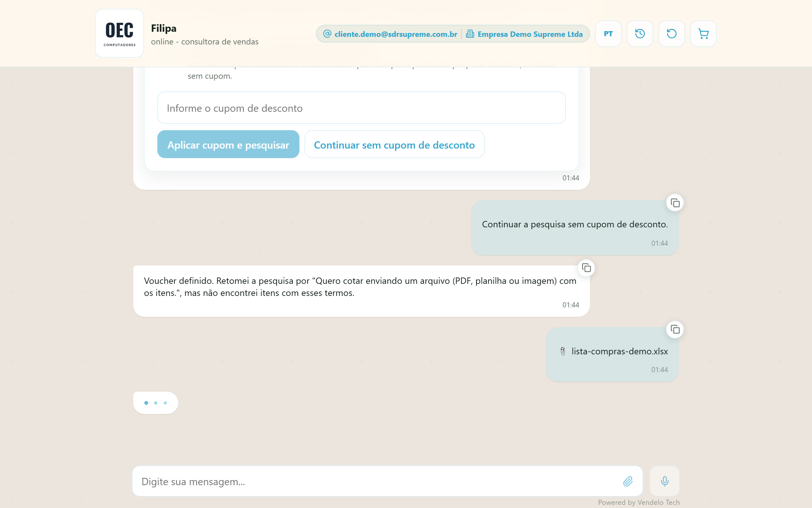
Task: Click the 'online - consultora de vendas' status
Action: [205, 42]
